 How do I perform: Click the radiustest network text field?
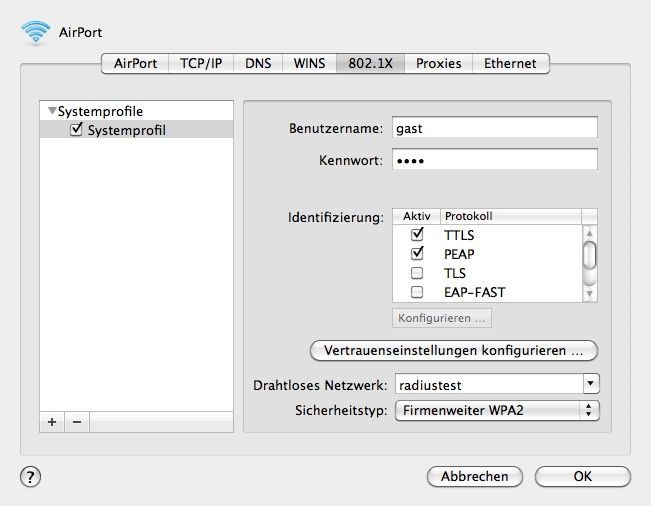(489, 384)
